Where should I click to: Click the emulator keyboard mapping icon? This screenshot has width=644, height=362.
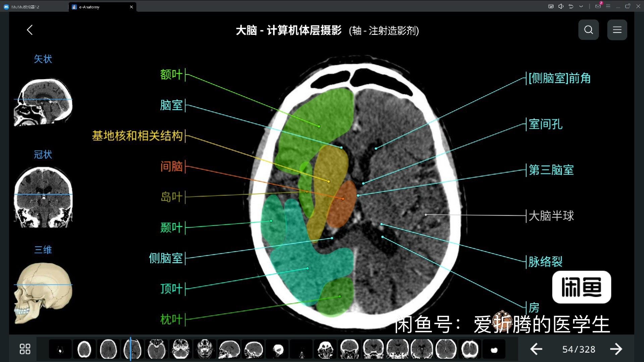[x=551, y=6]
